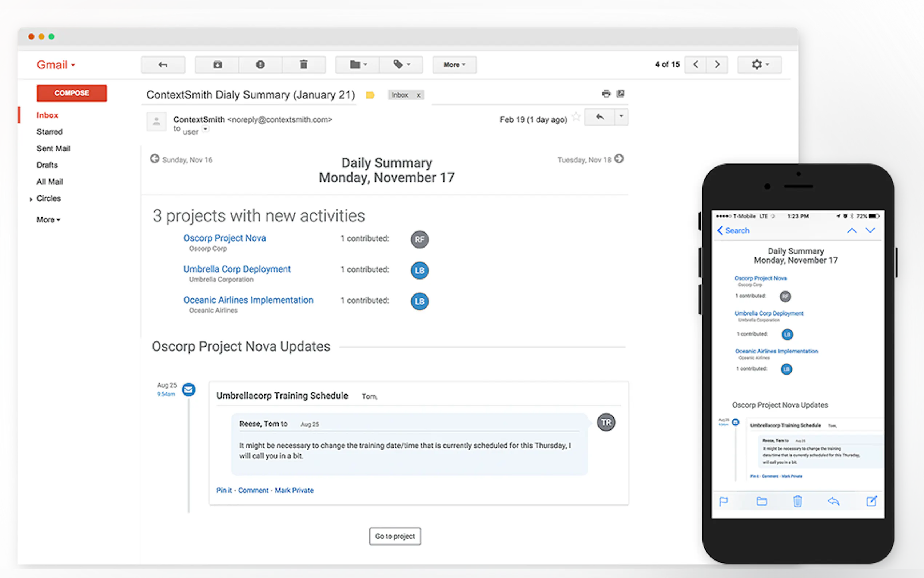Open the Move to folder dropdown
The width and height of the screenshot is (924, 578).
[358, 64]
